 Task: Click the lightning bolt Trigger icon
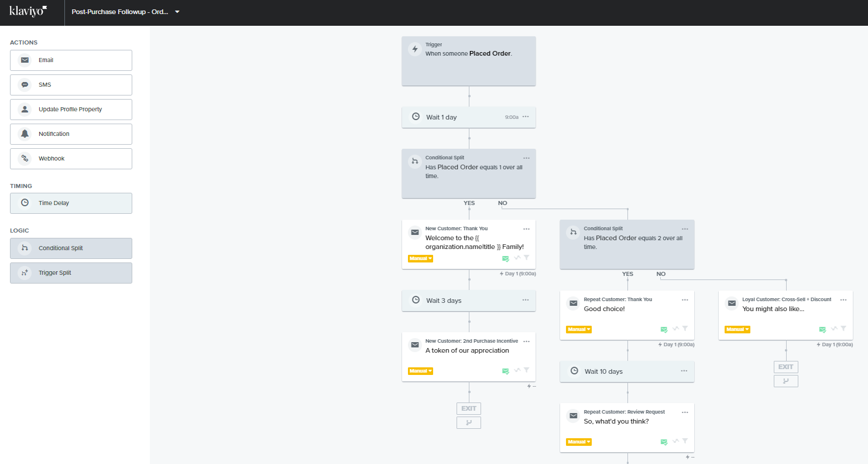click(415, 49)
